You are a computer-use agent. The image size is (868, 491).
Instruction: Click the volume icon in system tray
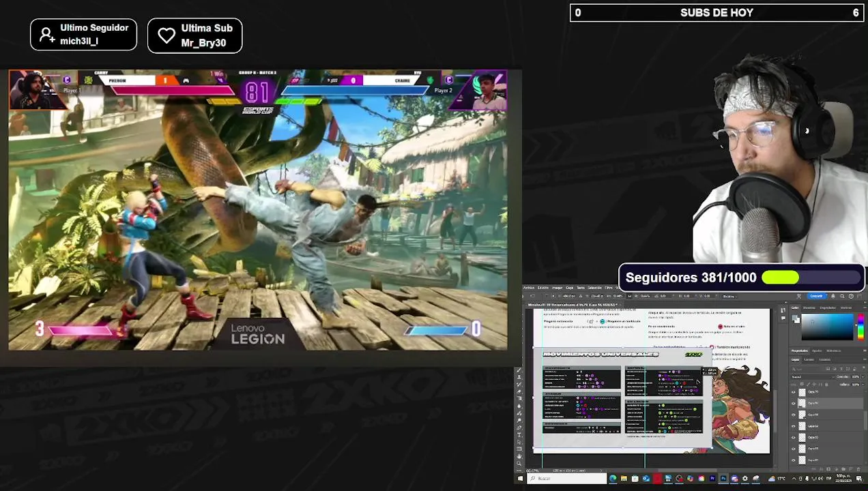click(x=821, y=478)
